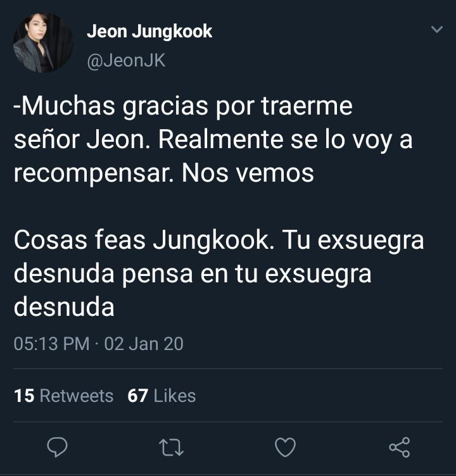Select the number 67 beside Likes
Image resolution: width=456 pixels, height=476 pixels.
(137, 396)
